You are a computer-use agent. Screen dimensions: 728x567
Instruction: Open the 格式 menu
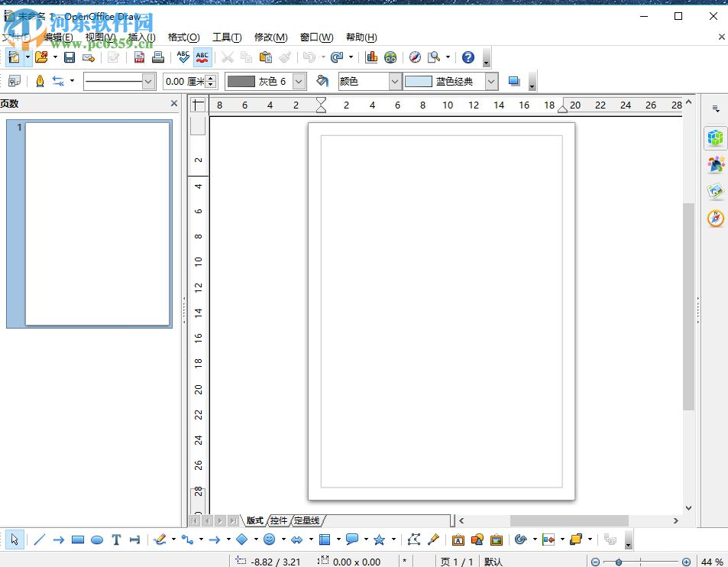(x=183, y=37)
